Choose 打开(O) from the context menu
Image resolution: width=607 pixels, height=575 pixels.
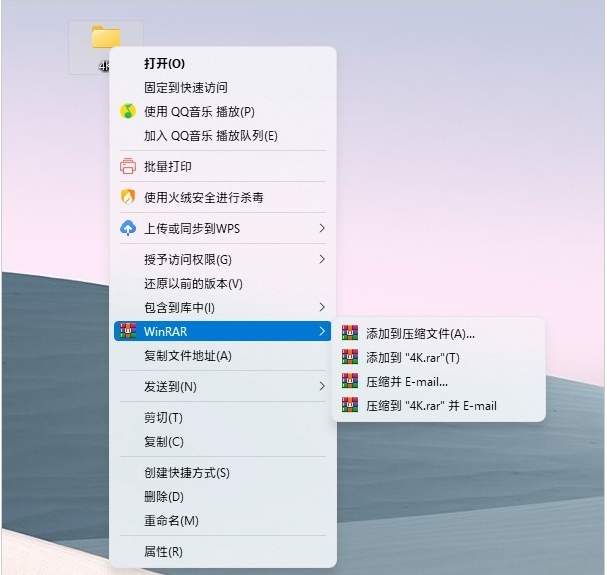(x=223, y=64)
